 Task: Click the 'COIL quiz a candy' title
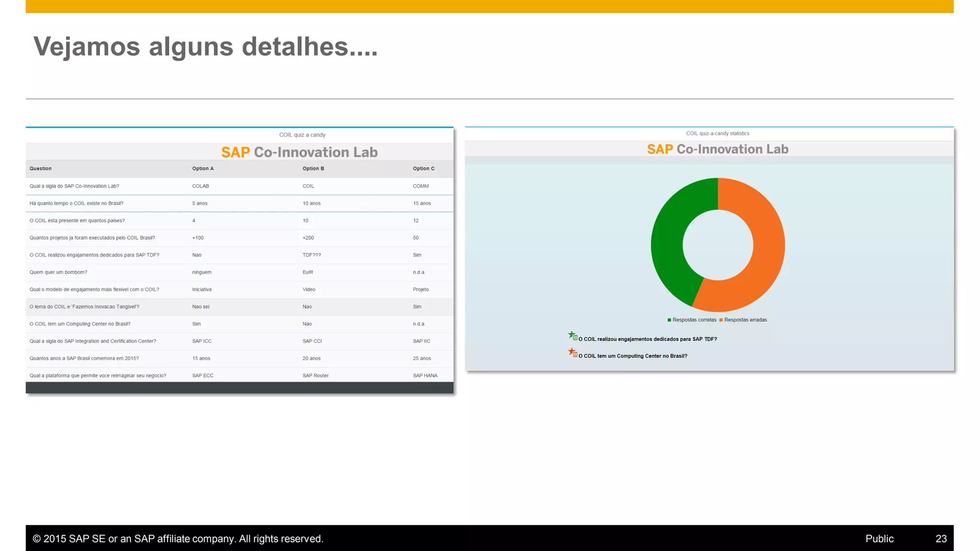(x=302, y=135)
